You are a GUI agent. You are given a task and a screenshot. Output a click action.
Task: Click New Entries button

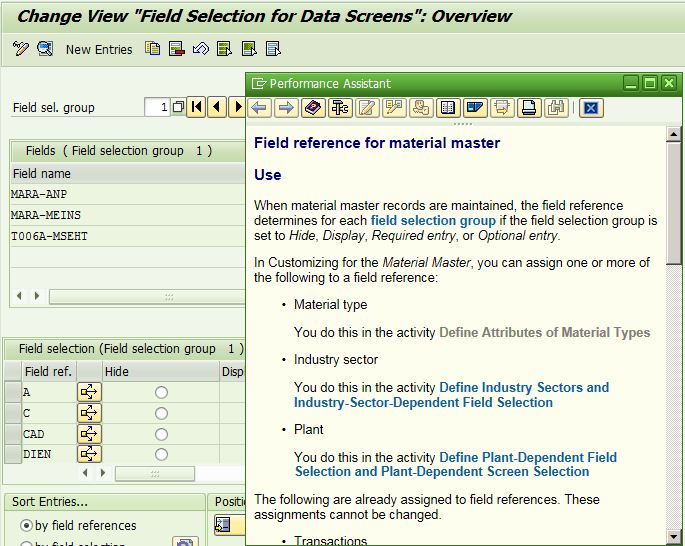coord(99,50)
